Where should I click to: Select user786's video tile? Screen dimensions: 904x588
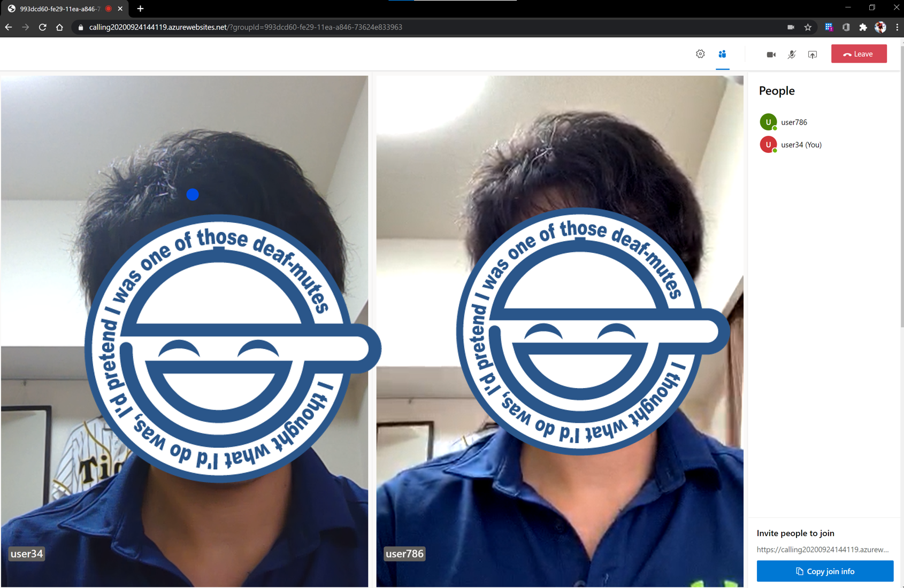tap(560, 331)
